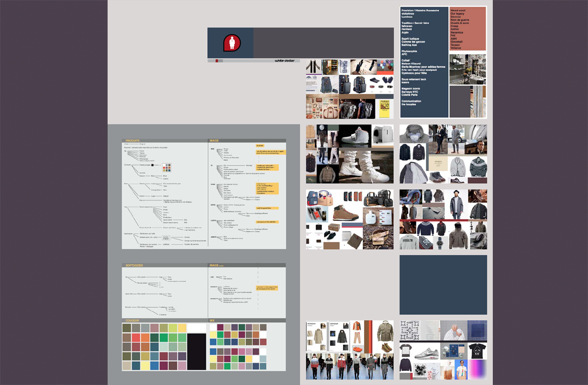The height and width of the screenshot is (385, 588).
Task: Click the small 3x3 color palette grid
Action: pyautogui.click(x=167, y=168)
